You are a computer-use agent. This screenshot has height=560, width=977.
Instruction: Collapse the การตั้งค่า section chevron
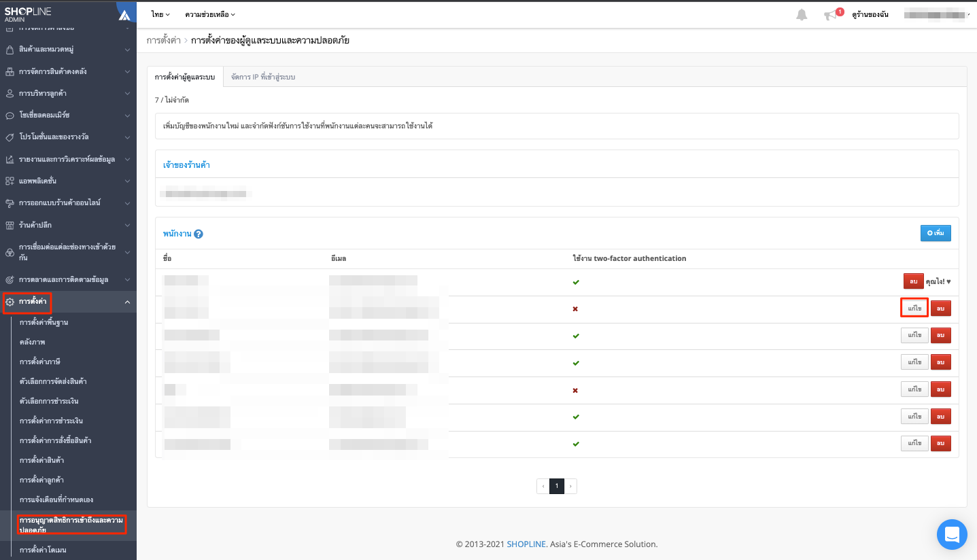point(127,301)
